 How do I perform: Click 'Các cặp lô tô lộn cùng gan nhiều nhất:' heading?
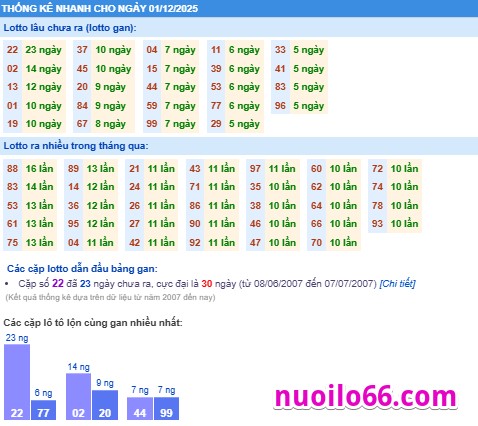coord(93,323)
